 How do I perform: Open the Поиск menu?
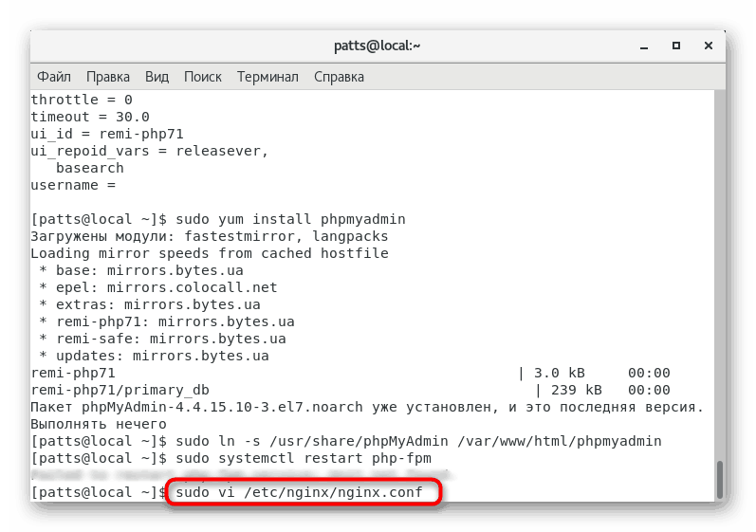point(202,77)
